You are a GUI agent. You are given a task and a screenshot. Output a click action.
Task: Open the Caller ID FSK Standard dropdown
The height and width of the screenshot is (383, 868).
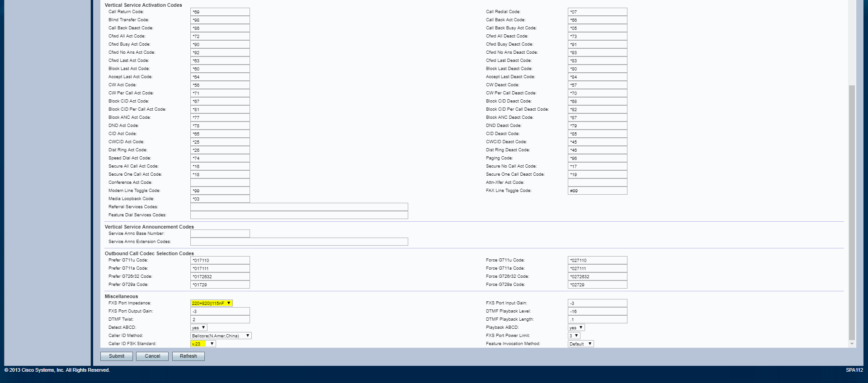203,344
